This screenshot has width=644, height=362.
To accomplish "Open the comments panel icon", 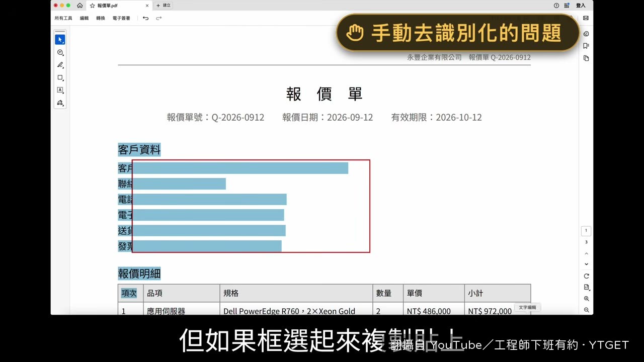I will (586, 34).
